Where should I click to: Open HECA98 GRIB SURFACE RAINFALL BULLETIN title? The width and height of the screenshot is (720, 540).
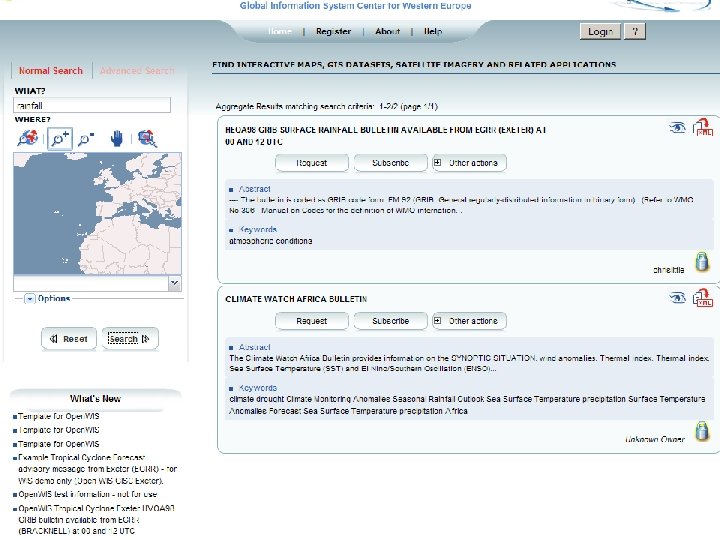coord(385,135)
